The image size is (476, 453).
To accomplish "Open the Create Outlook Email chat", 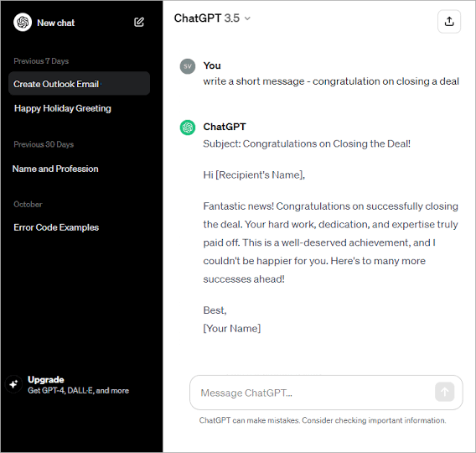I will 80,84.
